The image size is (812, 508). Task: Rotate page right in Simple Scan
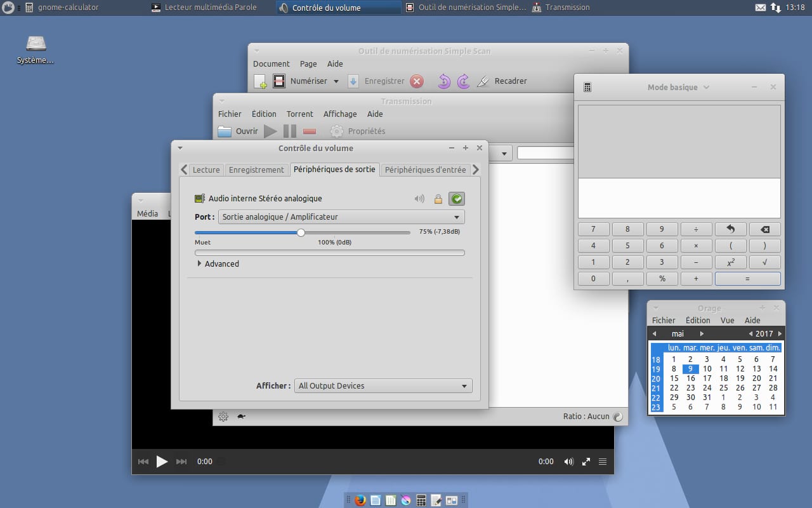(464, 81)
